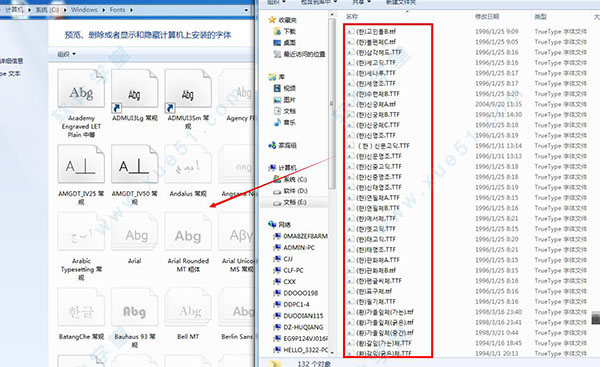Open the 音乐 music library icon
Viewport: 600px width, 367px height.
[277, 122]
